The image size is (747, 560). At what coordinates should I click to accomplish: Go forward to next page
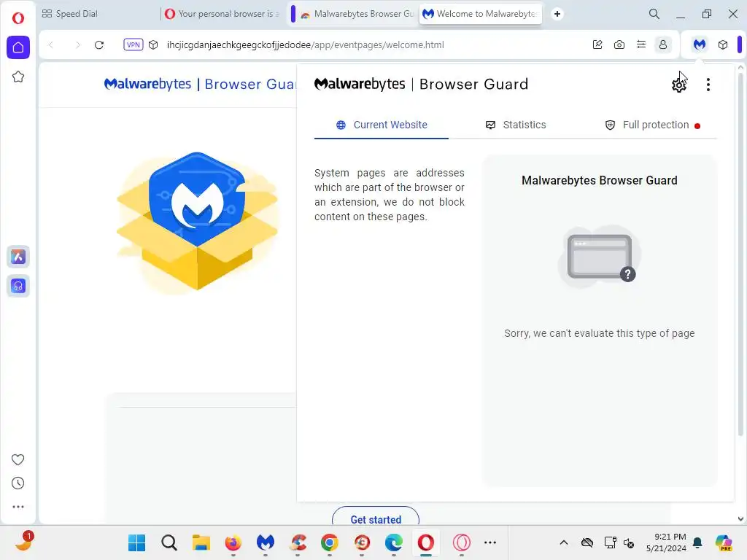click(77, 44)
